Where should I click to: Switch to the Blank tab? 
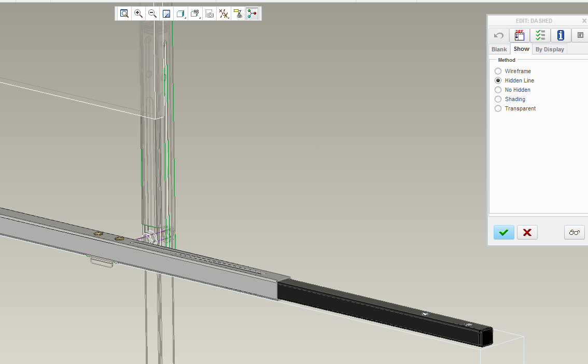click(x=499, y=49)
